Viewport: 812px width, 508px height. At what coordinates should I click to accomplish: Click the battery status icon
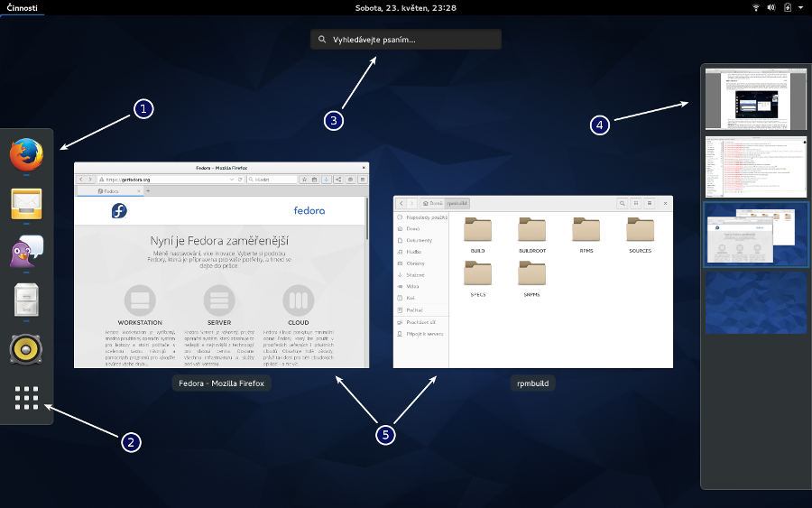(788, 7)
